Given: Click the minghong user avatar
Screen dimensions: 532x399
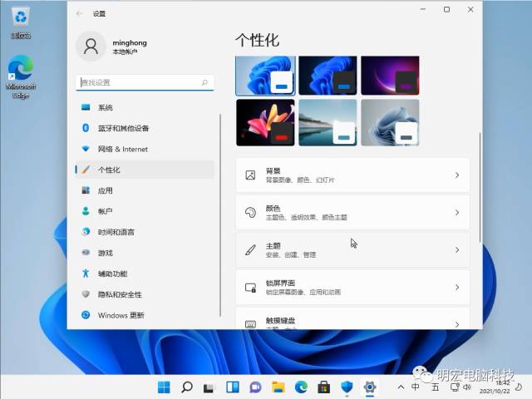Looking at the screenshot, I should 91,47.
